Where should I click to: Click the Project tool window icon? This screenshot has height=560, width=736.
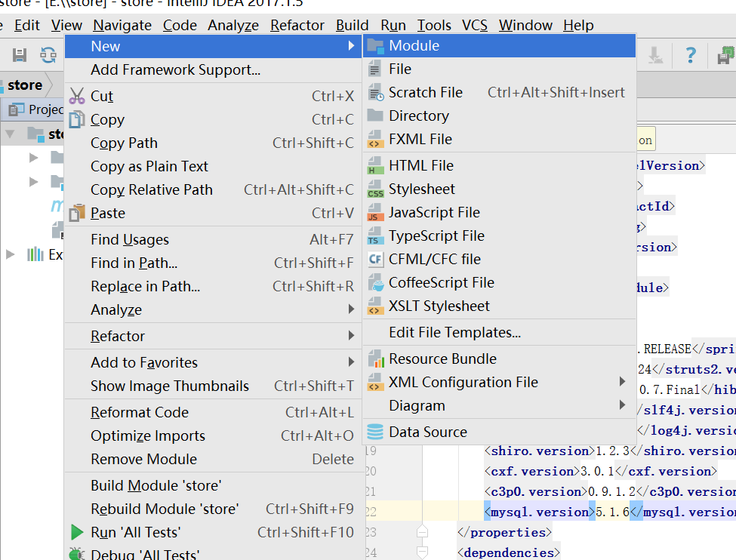click(x=17, y=109)
